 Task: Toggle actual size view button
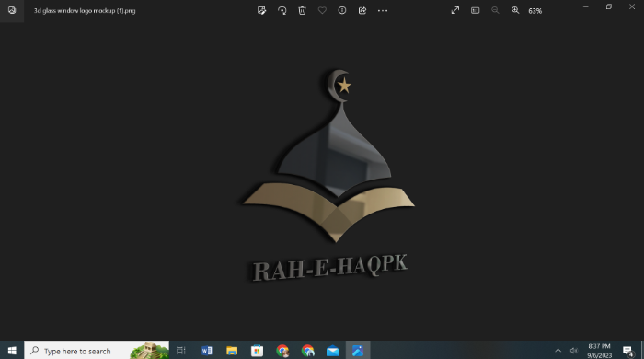(x=476, y=11)
